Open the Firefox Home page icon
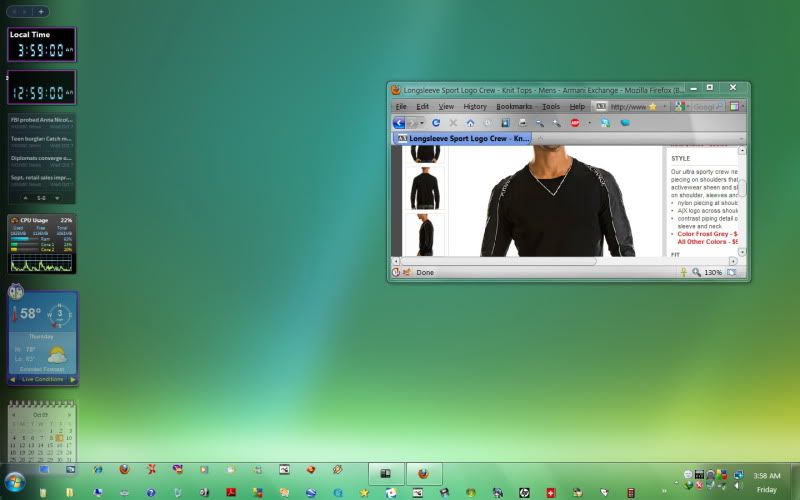The image size is (800, 500). pos(470,123)
